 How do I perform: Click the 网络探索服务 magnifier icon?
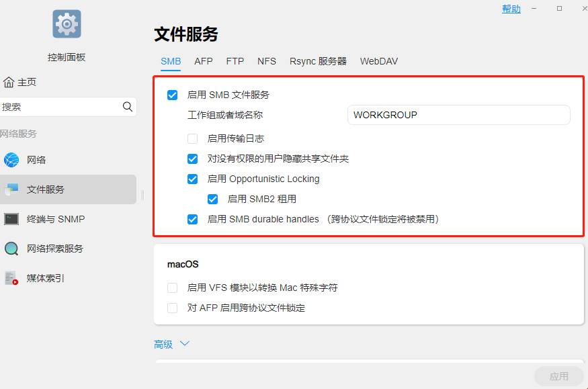click(x=11, y=249)
